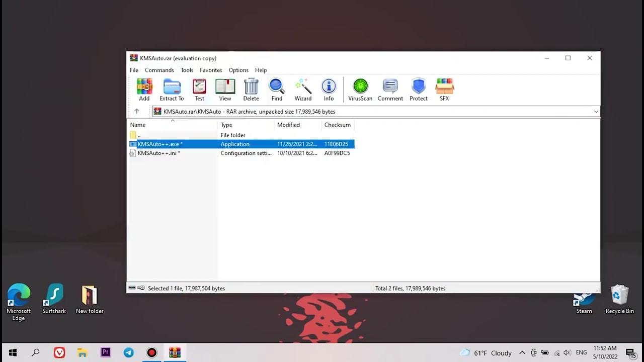The width and height of the screenshot is (644, 362).
Task: Expand the address bar path dropdown
Action: tap(596, 112)
